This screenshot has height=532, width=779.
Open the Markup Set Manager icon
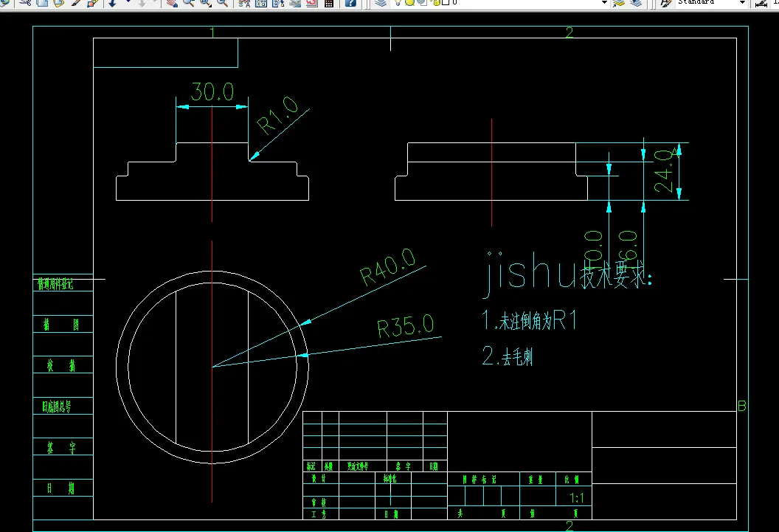pos(312,2)
